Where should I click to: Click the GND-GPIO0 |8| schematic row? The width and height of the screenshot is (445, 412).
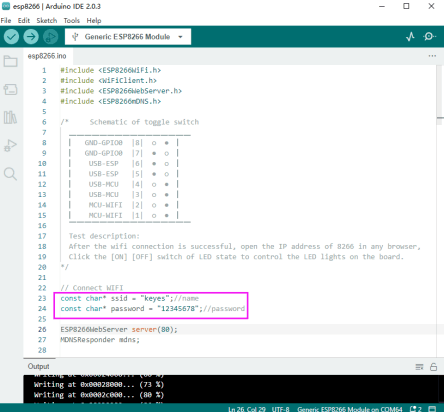point(123,143)
